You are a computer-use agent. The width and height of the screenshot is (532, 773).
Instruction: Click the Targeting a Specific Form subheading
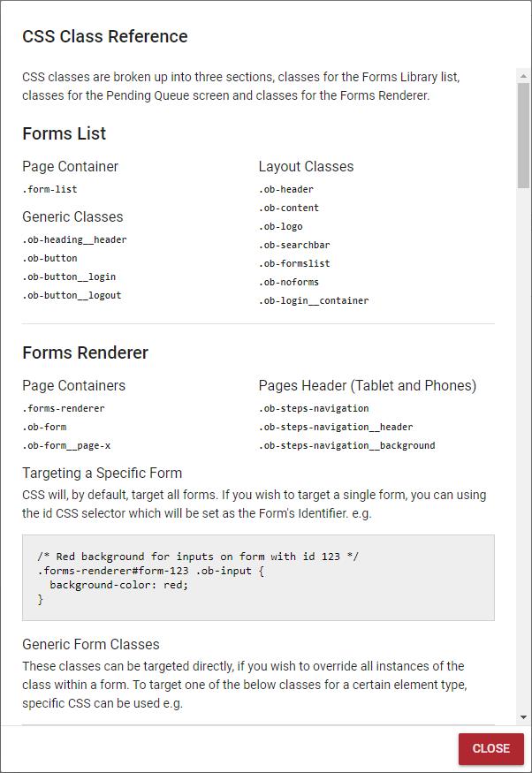click(102, 474)
